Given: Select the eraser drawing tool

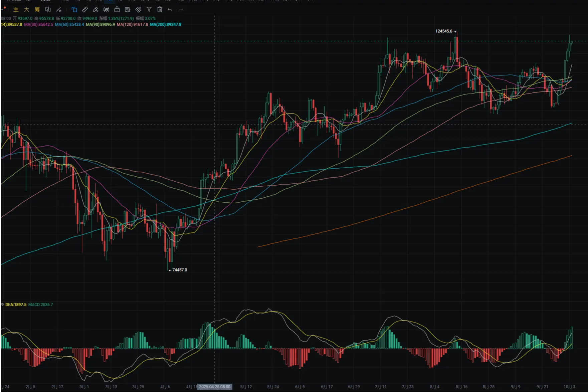Looking at the screenshot, I should coord(95,10).
